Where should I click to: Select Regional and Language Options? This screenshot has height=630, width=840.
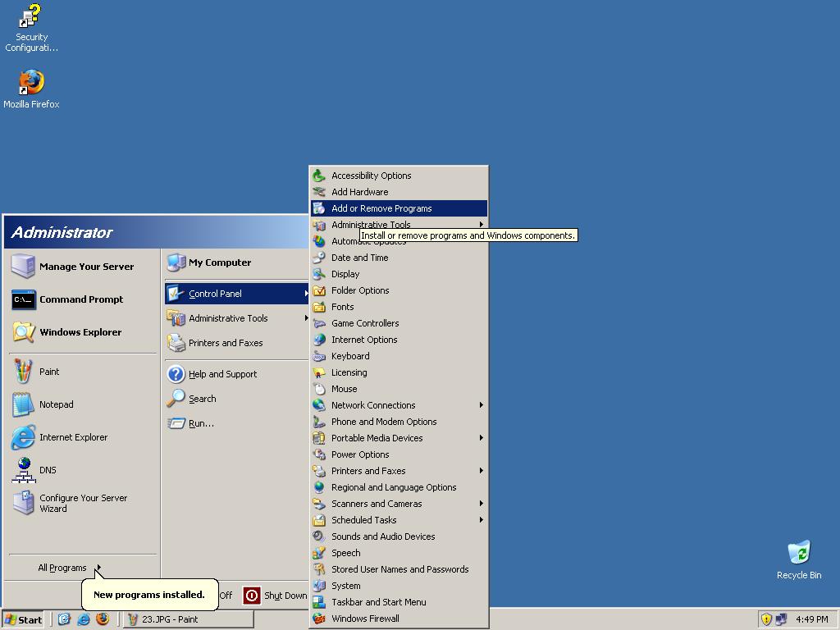(x=399, y=487)
